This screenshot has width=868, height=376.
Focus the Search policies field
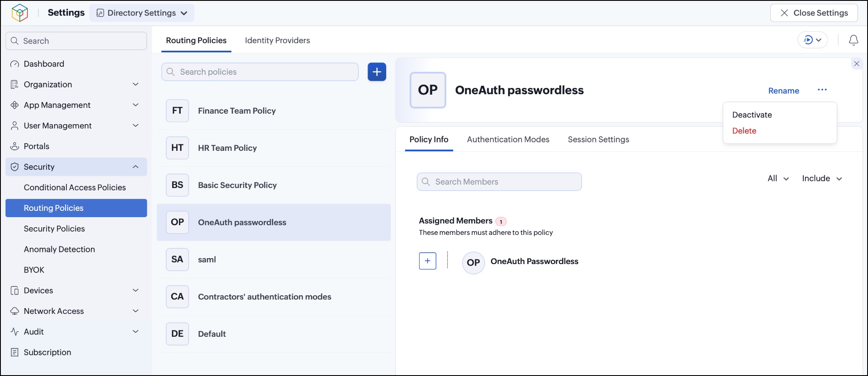pos(260,72)
